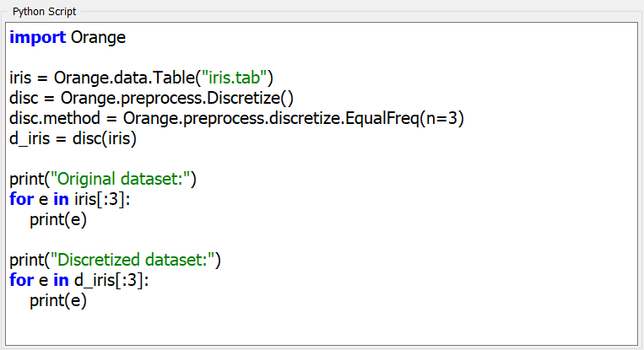Click the last 'print(e)' statement
This screenshot has width=644, height=350.
point(58,300)
